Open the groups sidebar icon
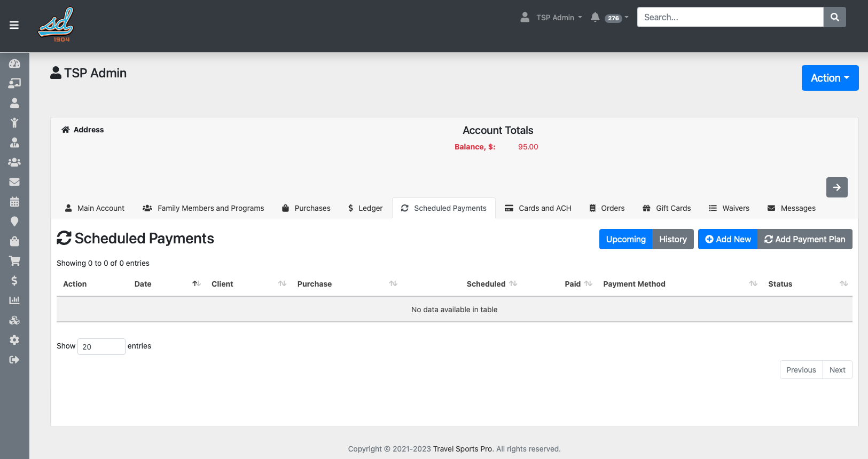This screenshot has height=459, width=868. (14, 162)
